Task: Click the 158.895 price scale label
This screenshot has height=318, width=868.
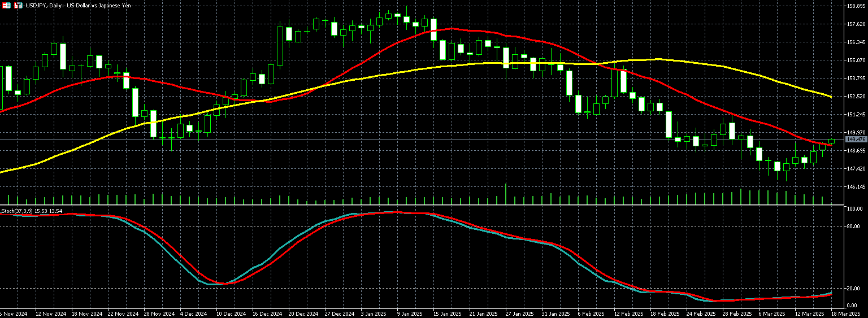Action: click(x=857, y=6)
